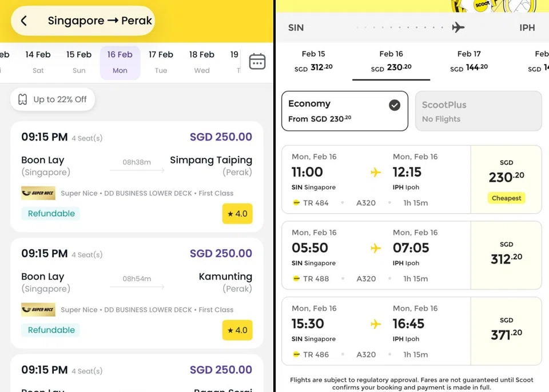Click the Up to 22% Off offer
This screenshot has height=392, width=549.
pyautogui.click(x=52, y=99)
